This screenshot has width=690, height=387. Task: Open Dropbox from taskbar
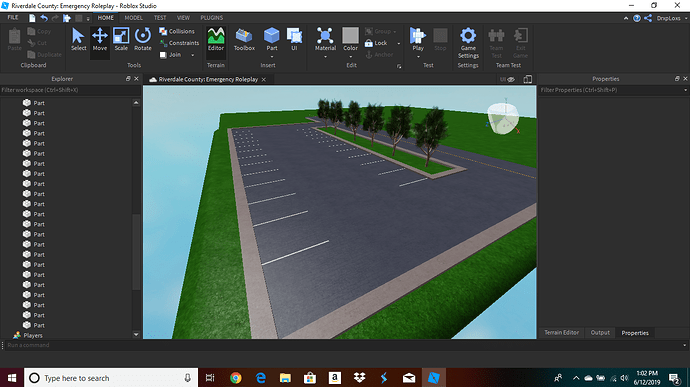(x=360, y=378)
